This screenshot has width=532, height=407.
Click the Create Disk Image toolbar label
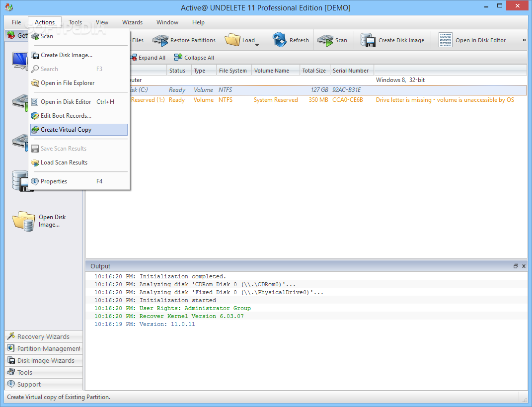(401, 40)
